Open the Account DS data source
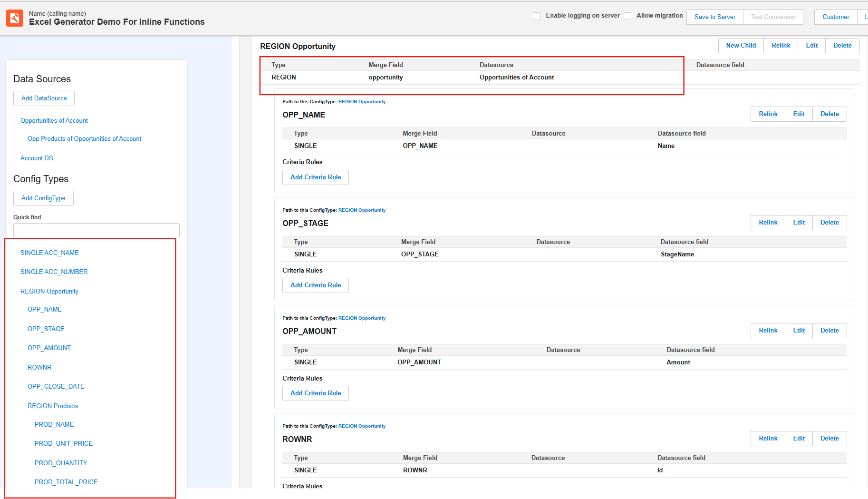Screen dimensions: 868x499 (x=37, y=158)
